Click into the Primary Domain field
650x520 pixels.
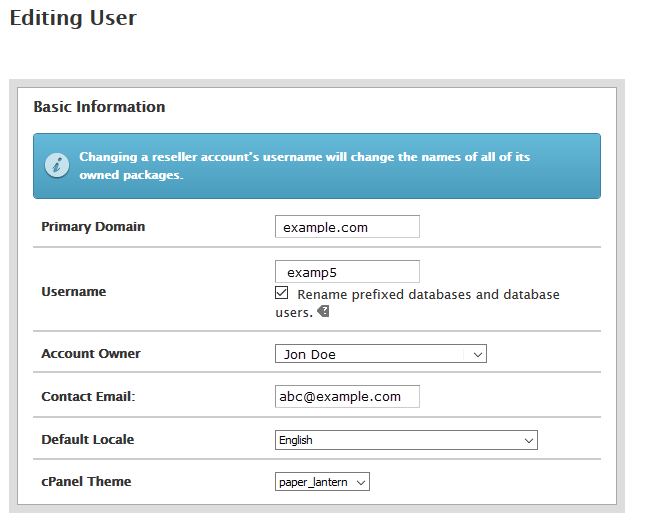tap(347, 227)
